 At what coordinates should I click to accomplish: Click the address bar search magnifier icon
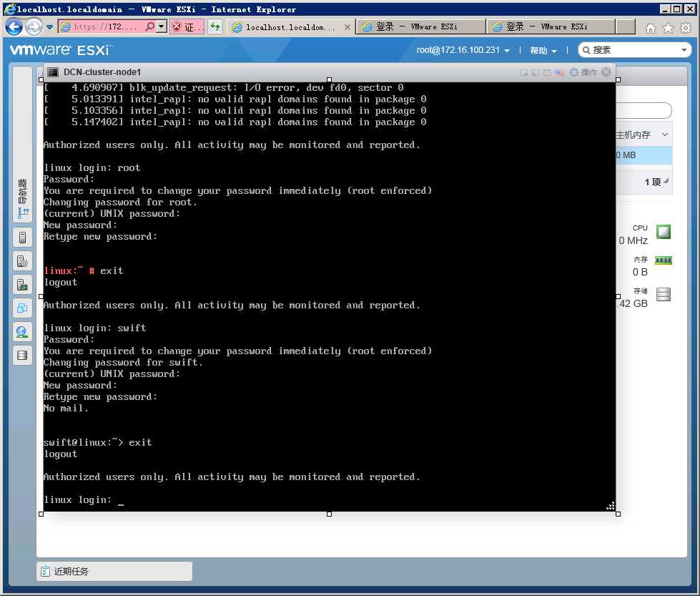(x=150, y=26)
